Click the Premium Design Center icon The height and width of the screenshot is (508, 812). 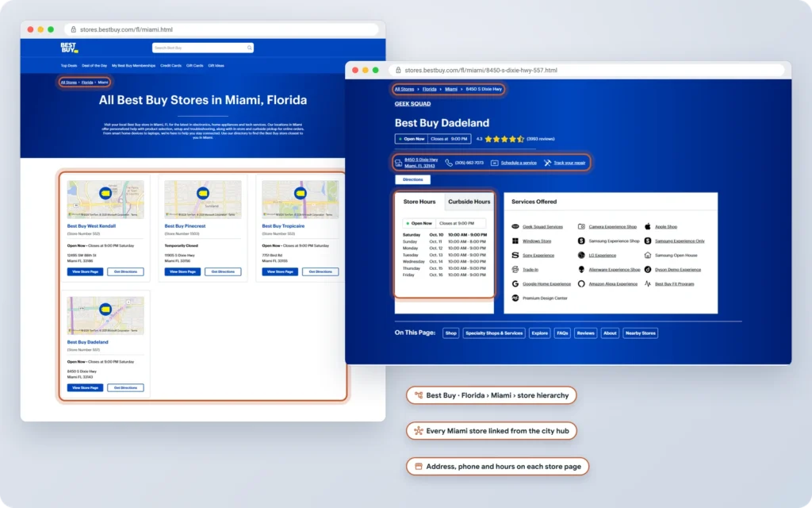tap(515, 298)
